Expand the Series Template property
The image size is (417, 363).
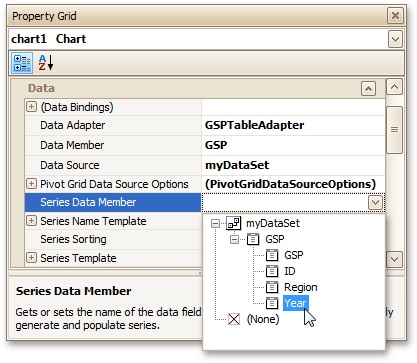tap(31, 258)
